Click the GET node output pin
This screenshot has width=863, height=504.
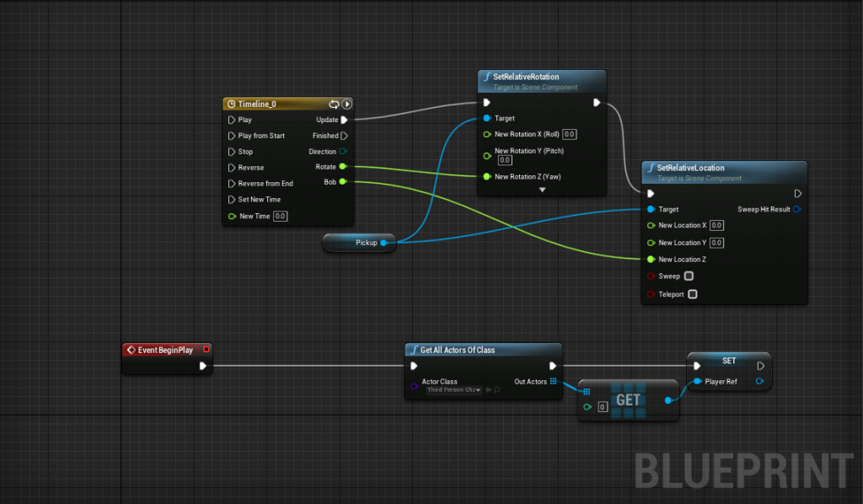[668, 400]
